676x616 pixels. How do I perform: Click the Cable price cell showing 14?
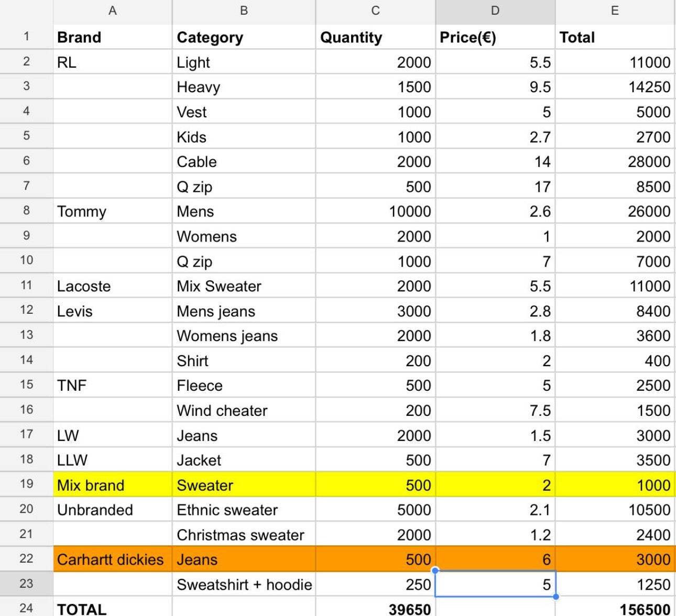(x=495, y=162)
